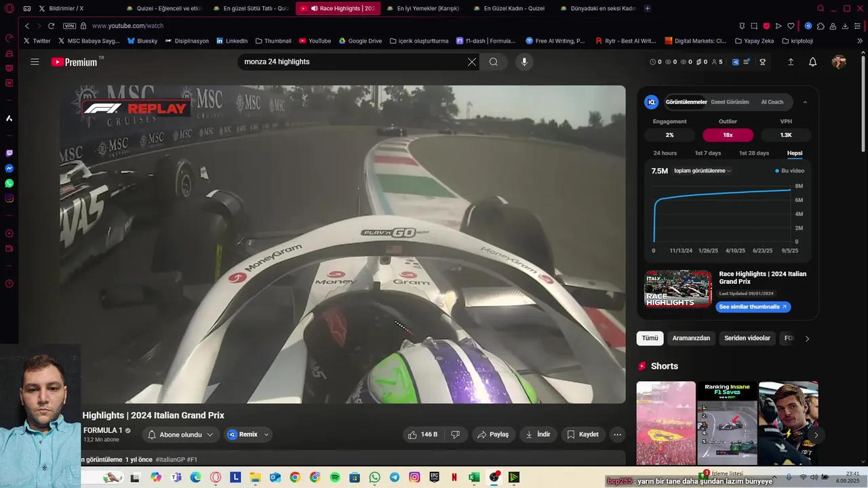Click the blue vidIQ icon in YouTube header
This screenshot has height=488, width=868.
pos(736,62)
